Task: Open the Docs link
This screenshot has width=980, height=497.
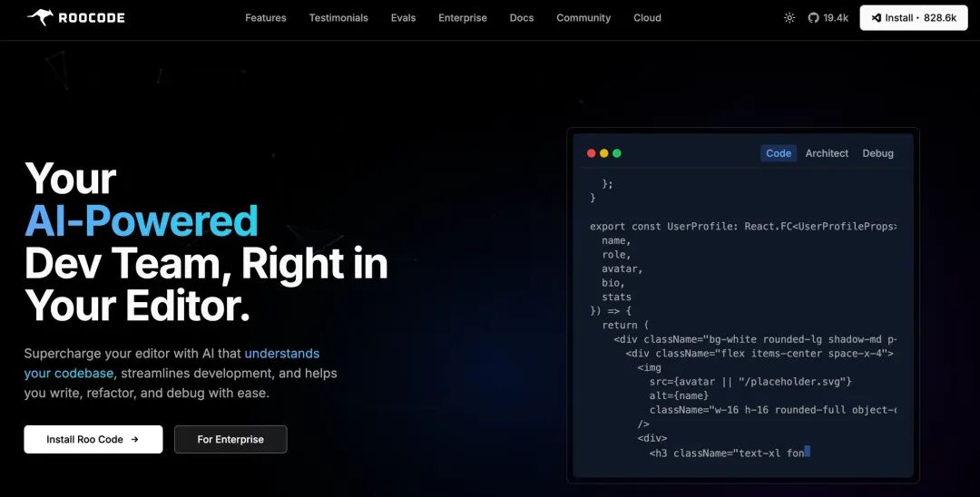Action: coord(522,18)
